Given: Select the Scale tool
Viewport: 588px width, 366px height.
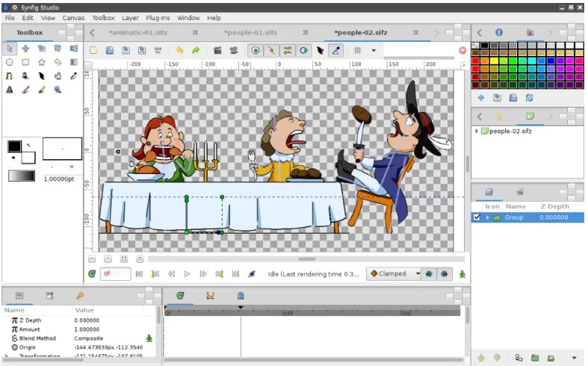Looking at the screenshot, I should (42, 49).
